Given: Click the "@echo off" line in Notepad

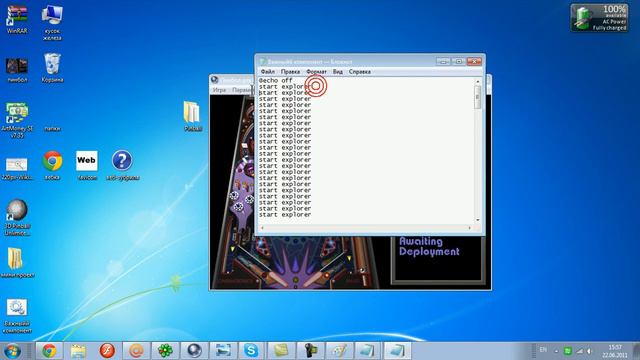Looking at the screenshot, I should 276,80.
